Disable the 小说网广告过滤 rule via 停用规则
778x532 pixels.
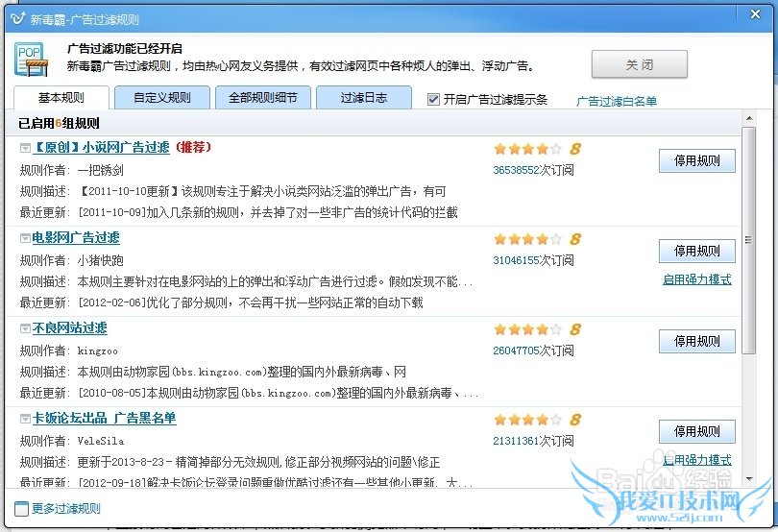tap(697, 160)
